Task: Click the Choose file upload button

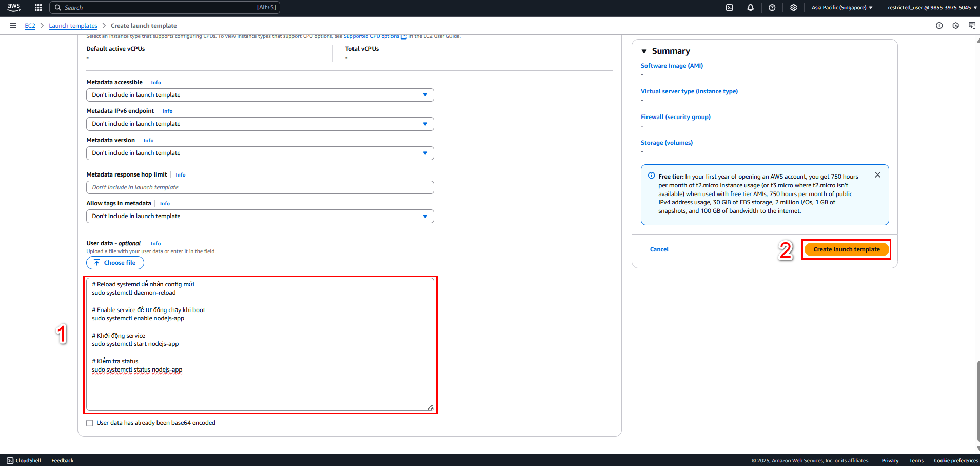Action: point(115,263)
